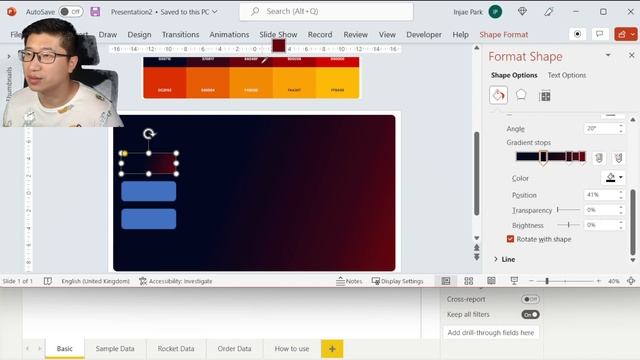
Task: Open the Design ribbon tab
Action: point(139,35)
